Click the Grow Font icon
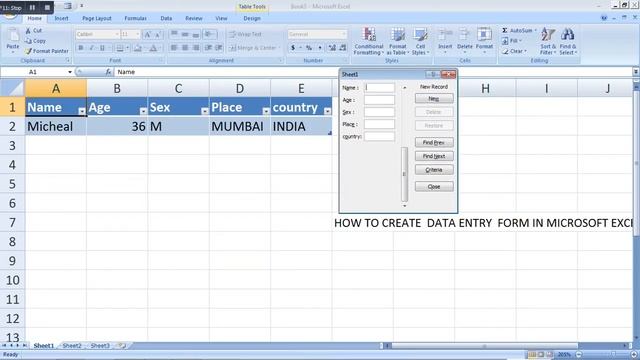The height and width of the screenshot is (360, 640). coord(148,34)
